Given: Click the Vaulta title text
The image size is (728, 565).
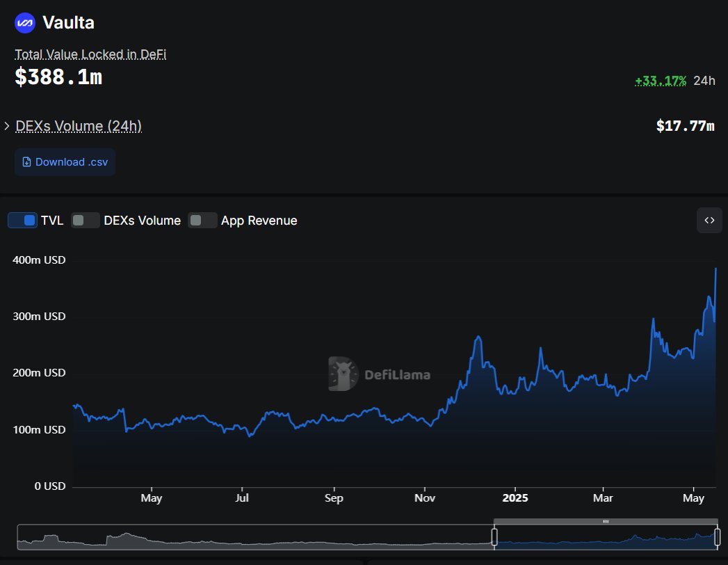Looking at the screenshot, I should click(68, 22).
